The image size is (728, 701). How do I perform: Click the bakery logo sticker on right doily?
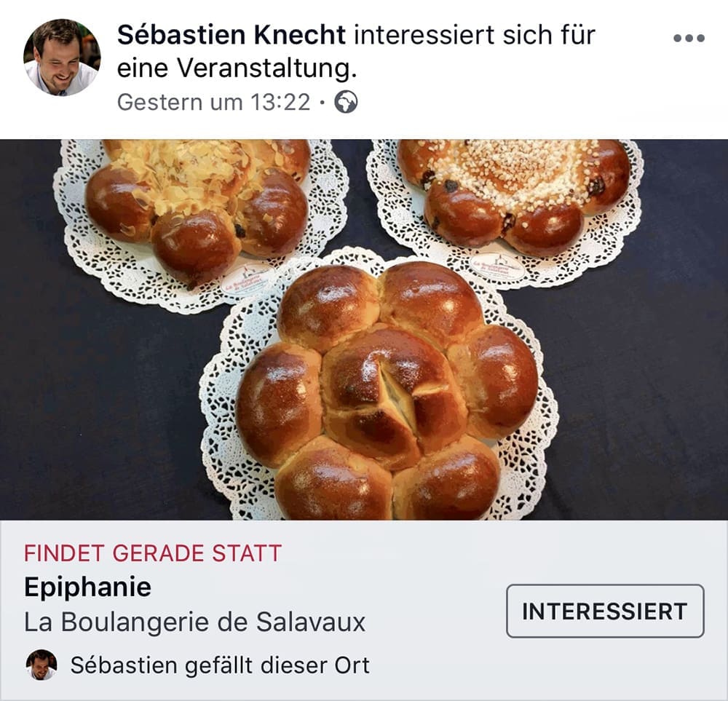496,266
